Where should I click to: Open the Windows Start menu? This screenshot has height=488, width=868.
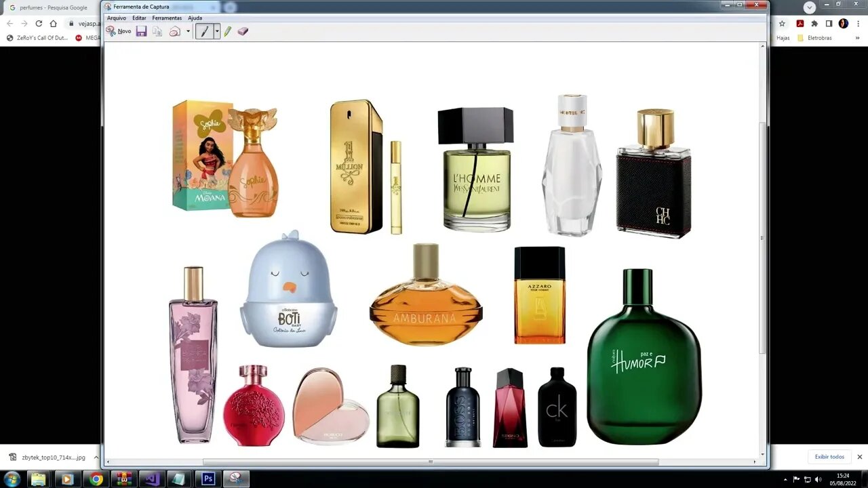(12, 479)
